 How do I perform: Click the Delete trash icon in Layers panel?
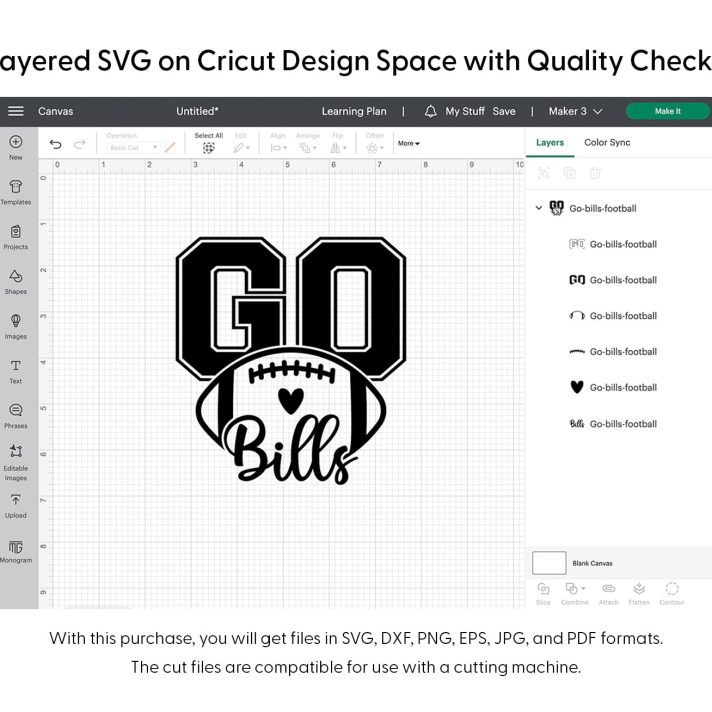[x=595, y=173]
